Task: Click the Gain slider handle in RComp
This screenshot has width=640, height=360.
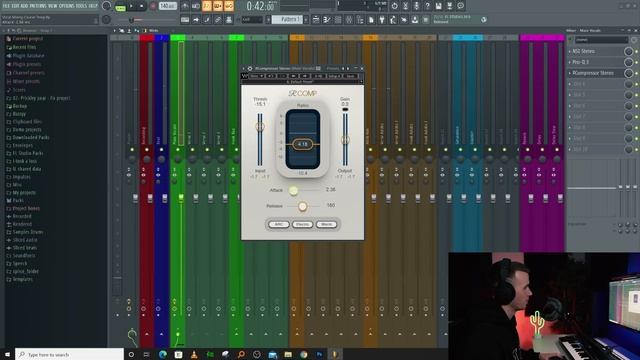Action: click(345, 140)
